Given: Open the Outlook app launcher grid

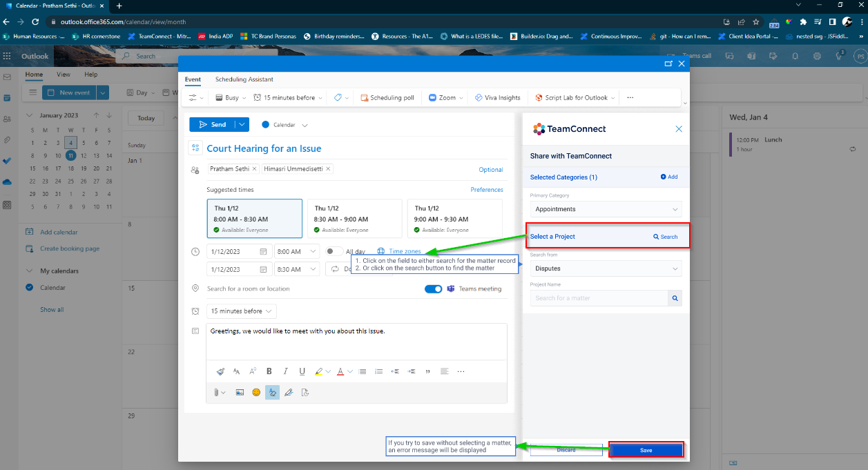Looking at the screenshot, I should click(x=7, y=56).
